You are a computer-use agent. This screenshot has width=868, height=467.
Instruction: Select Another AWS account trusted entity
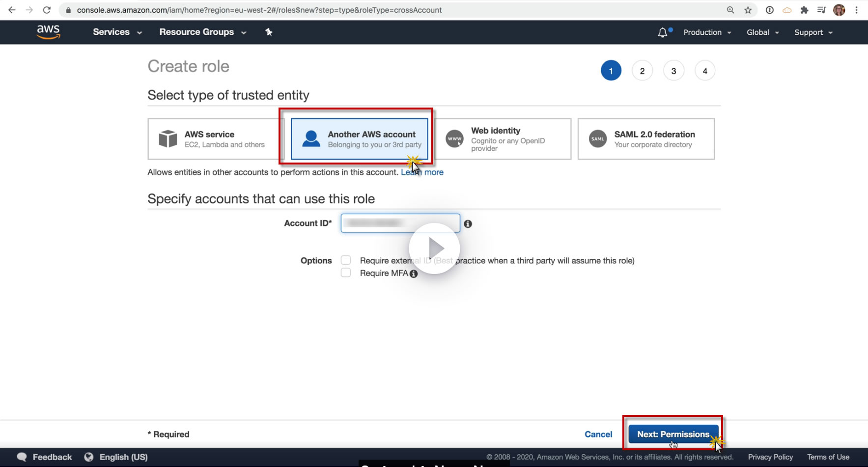click(x=360, y=139)
